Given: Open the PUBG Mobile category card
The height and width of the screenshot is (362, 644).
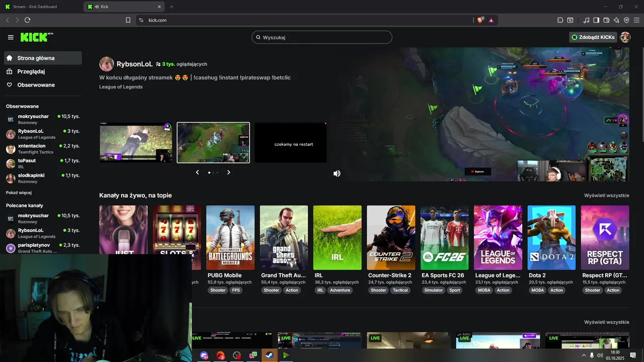Looking at the screenshot, I should click(x=230, y=237).
